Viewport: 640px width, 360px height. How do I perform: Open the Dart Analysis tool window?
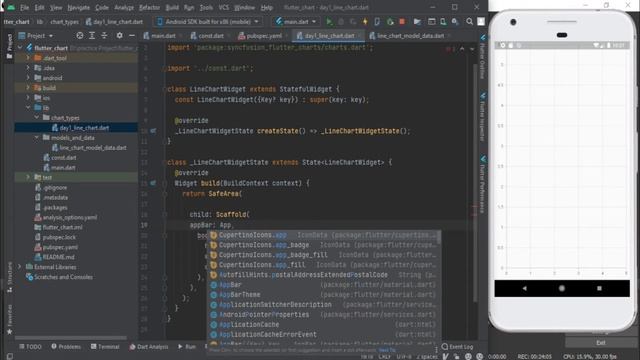pos(149,347)
